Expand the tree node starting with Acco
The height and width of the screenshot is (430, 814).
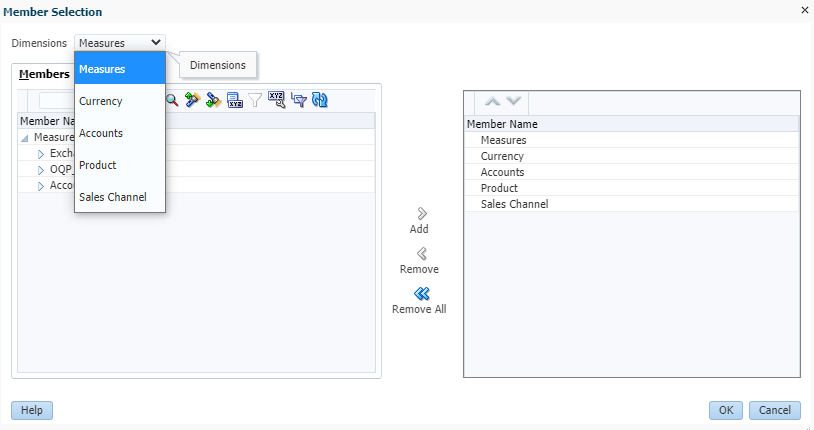[x=41, y=186]
